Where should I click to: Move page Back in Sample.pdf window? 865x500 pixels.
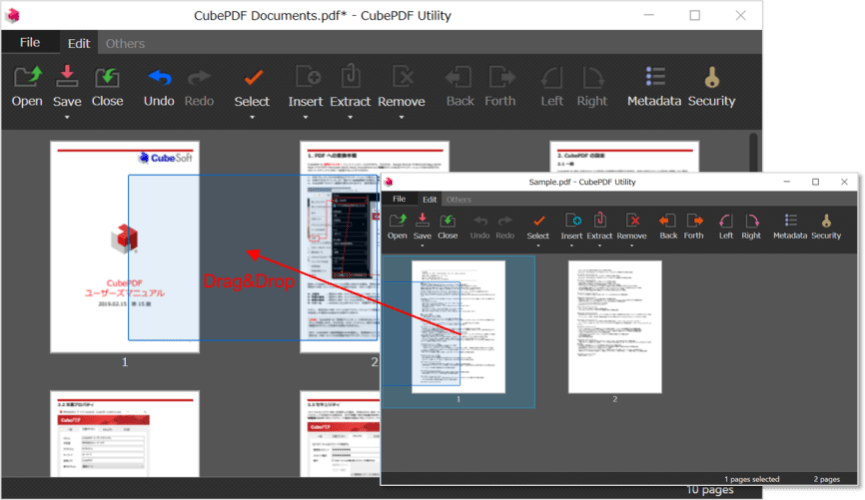[x=668, y=221]
